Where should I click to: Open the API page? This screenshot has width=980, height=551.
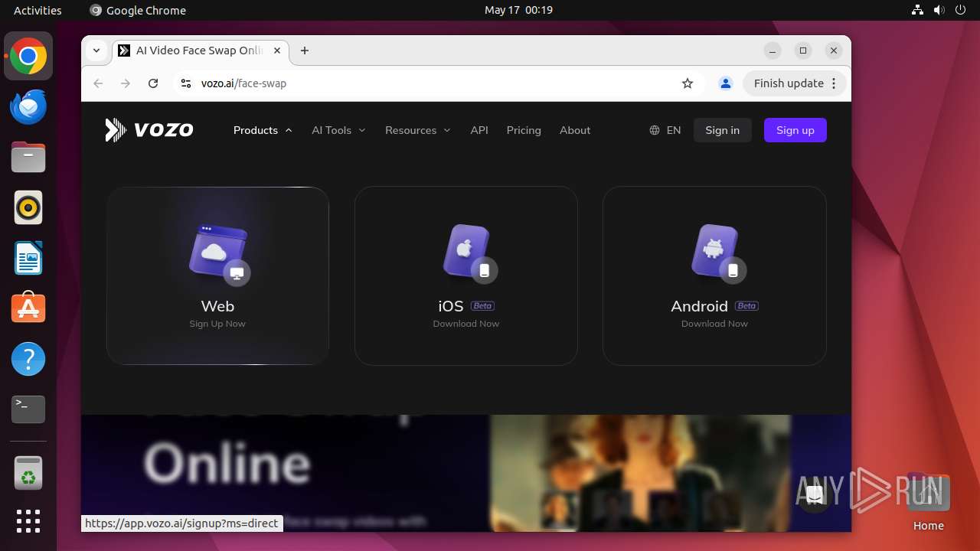click(479, 130)
